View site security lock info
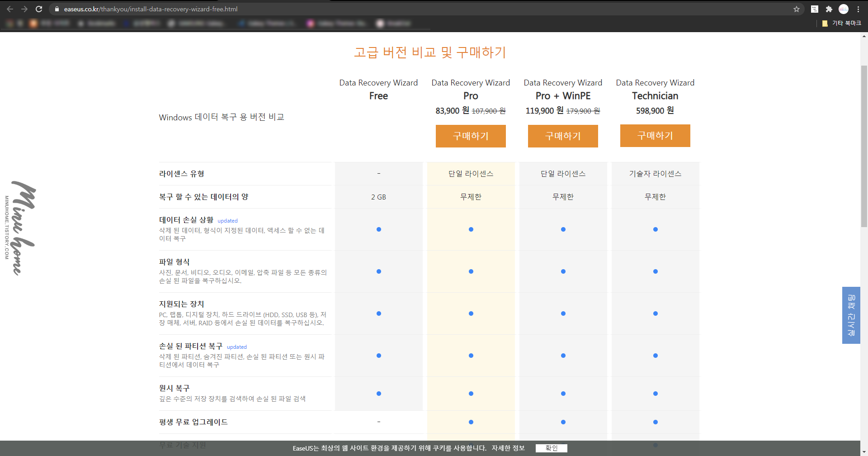The height and width of the screenshot is (456, 868). click(57, 9)
